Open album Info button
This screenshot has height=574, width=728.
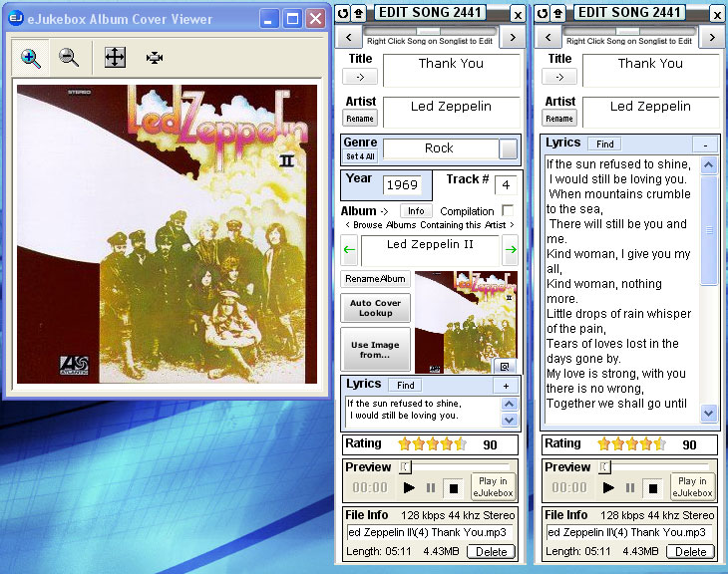(x=416, y=211)
